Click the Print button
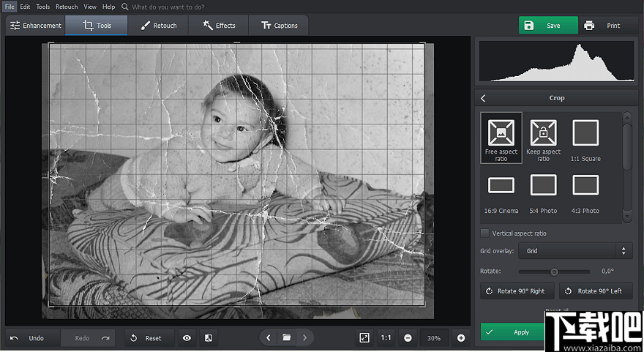The image size is (644, 352). click(608, 26)
